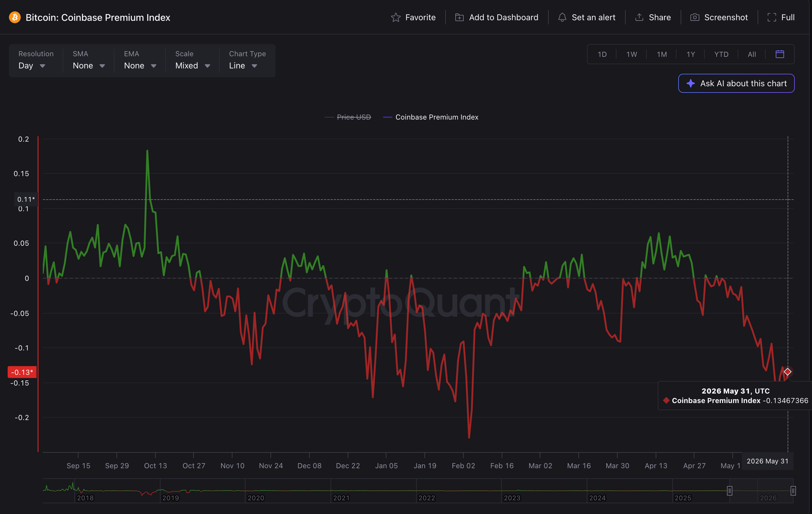This screenshot has width=812, height=514.
Task: Select the 1D time range
Action: [x=602, y=54]
